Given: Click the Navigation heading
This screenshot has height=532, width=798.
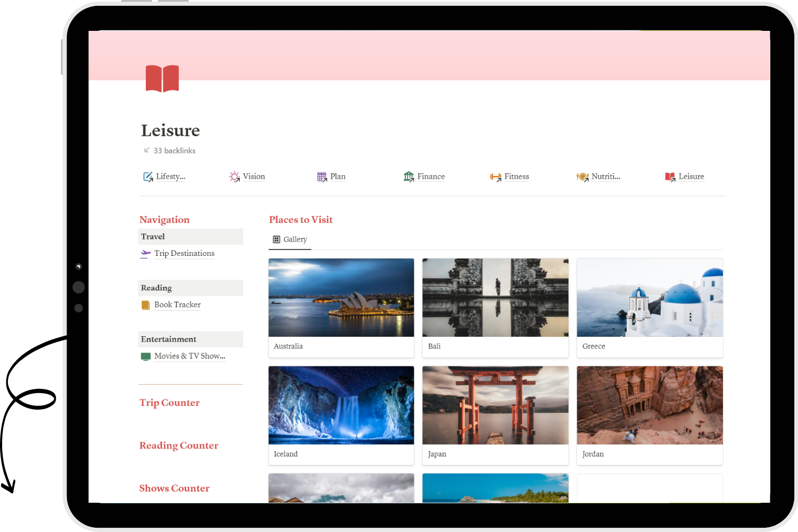Looking at the screenshot, I should 164,220.
